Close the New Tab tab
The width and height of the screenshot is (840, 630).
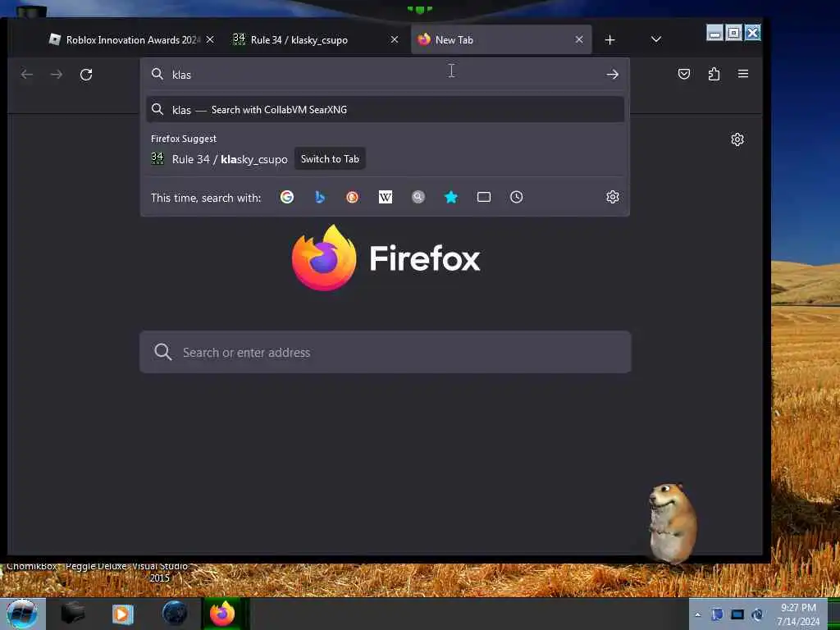579,39
